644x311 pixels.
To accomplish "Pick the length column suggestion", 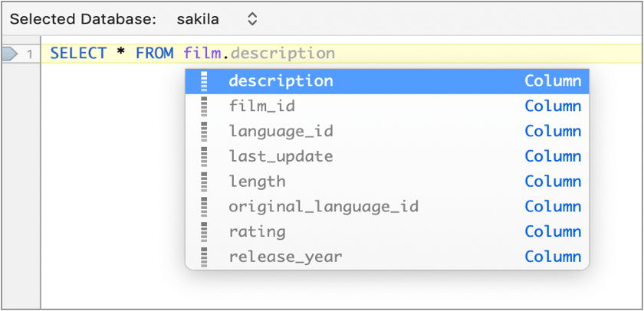I will tap(387, 182).
